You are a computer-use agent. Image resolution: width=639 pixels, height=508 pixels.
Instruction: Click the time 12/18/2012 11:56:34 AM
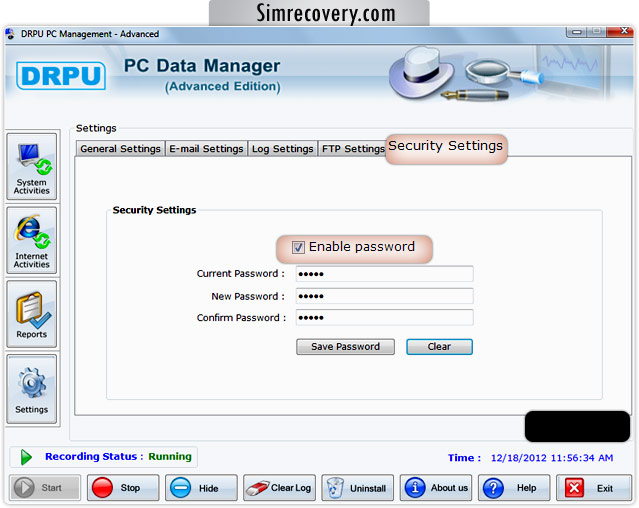coord(552,458)
